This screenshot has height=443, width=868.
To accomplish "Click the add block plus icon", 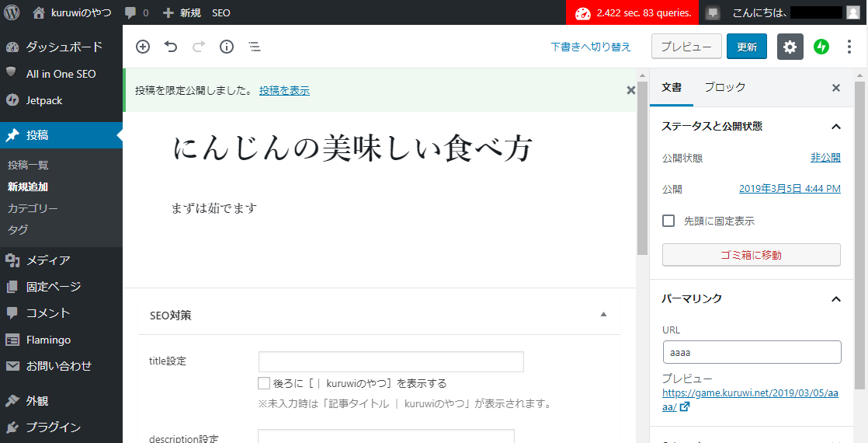I will (143, 47).
